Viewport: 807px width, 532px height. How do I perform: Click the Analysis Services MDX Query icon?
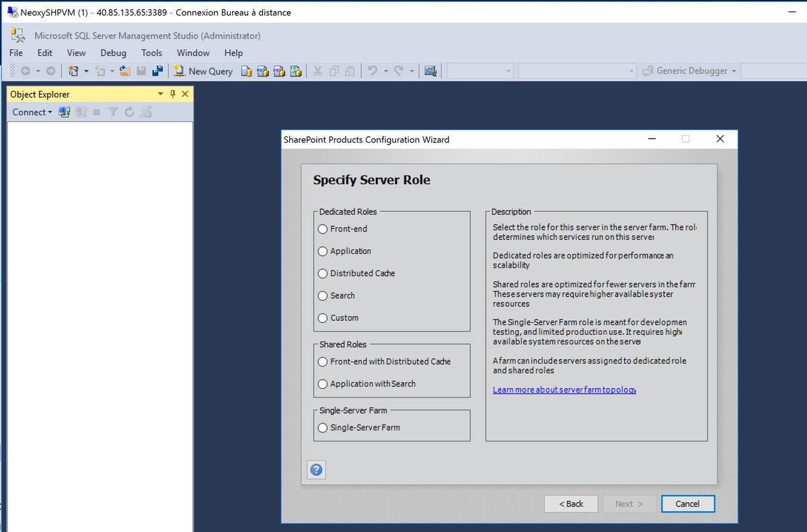pyautogui.click(x=263, y=71)
